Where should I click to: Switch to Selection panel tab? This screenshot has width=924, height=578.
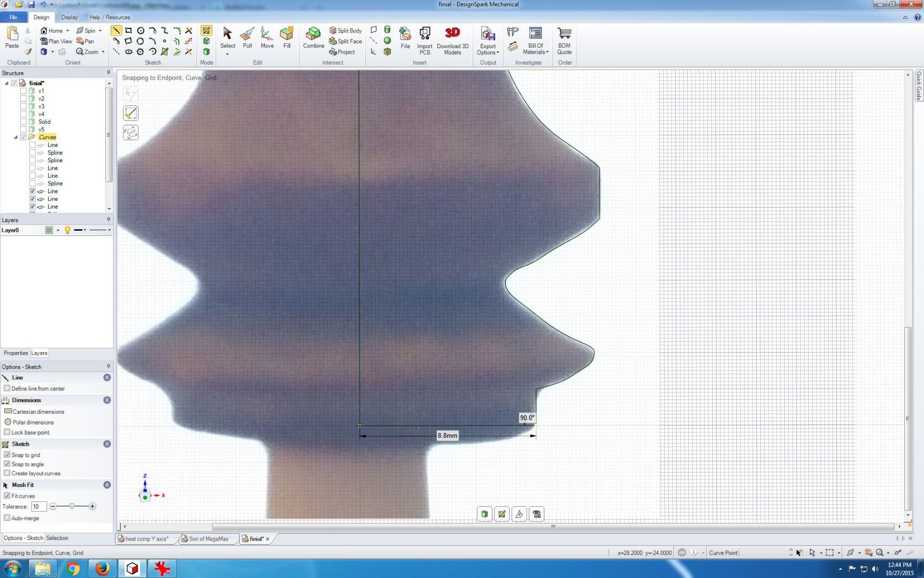pyautogui.click(x=57, y=538)
